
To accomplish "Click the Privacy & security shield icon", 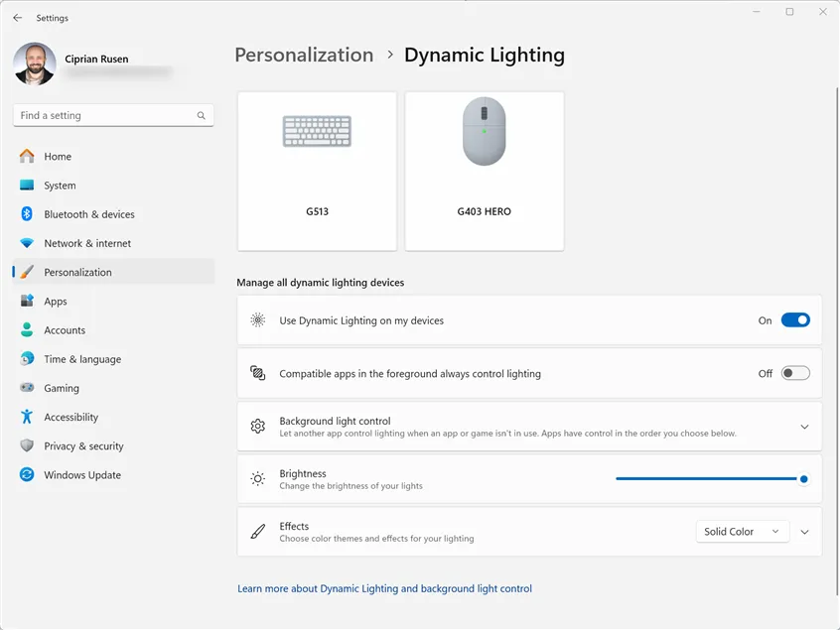I will coord(27,446).
